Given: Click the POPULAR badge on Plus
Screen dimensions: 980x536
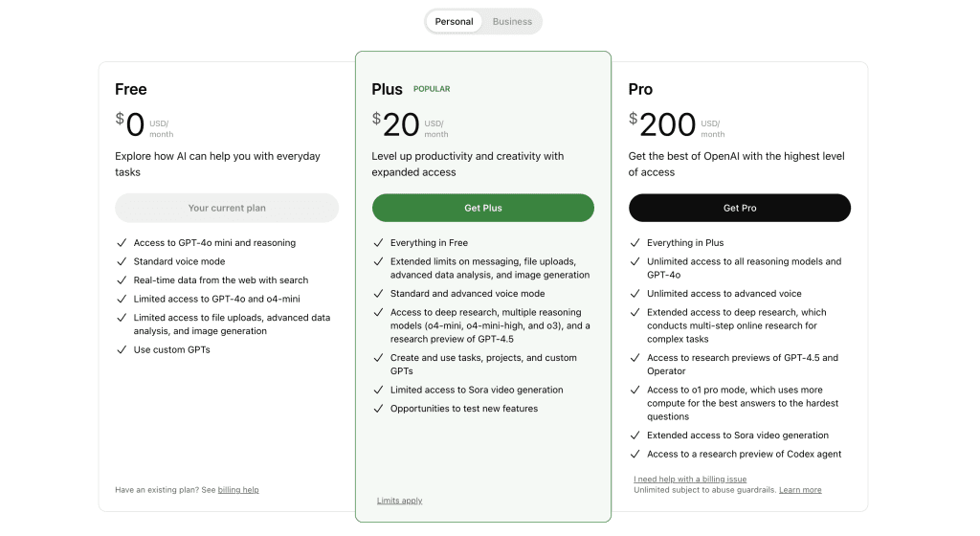Looking at the screenshot, I should click(x=432, y=89).
